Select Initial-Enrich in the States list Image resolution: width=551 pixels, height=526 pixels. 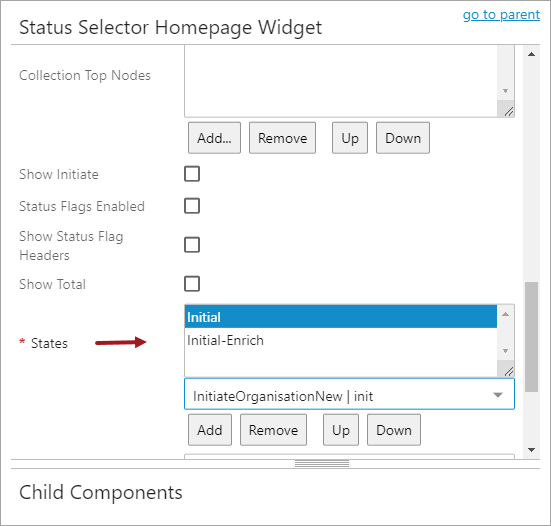[341, 340]
